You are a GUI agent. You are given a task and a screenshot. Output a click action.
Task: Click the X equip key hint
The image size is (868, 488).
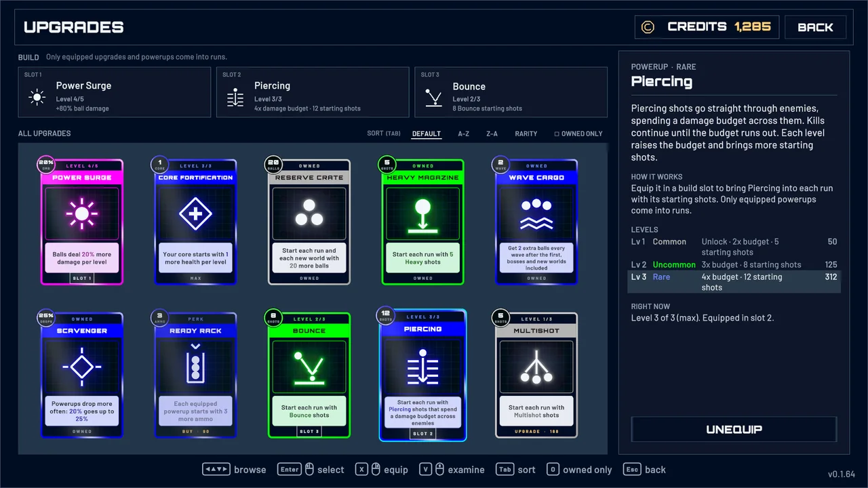382,470
